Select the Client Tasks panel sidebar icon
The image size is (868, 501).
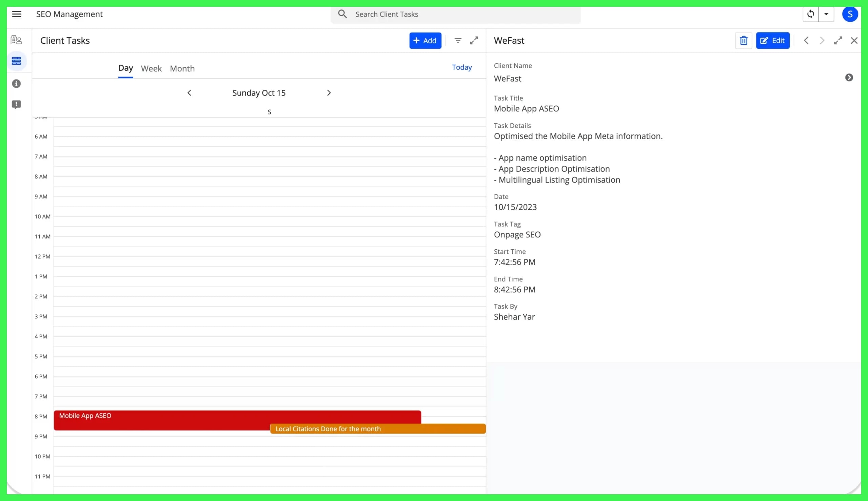coord(16,61)
